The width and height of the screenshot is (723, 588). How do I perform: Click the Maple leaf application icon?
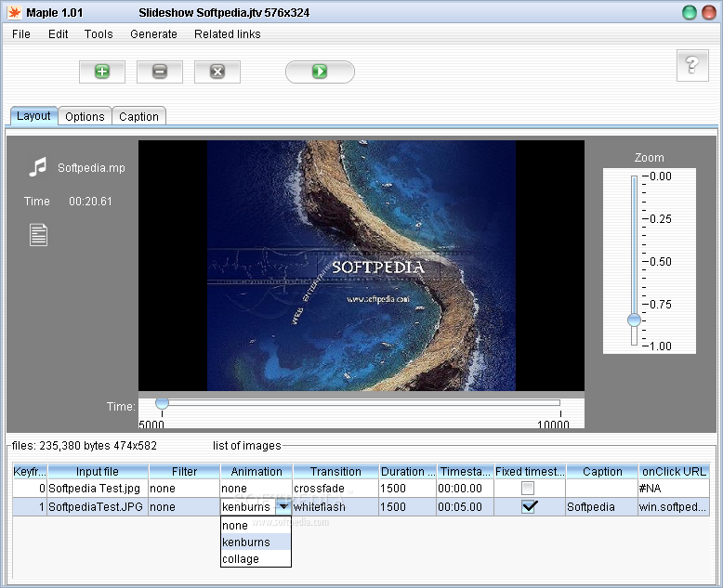tap(14, 12)
